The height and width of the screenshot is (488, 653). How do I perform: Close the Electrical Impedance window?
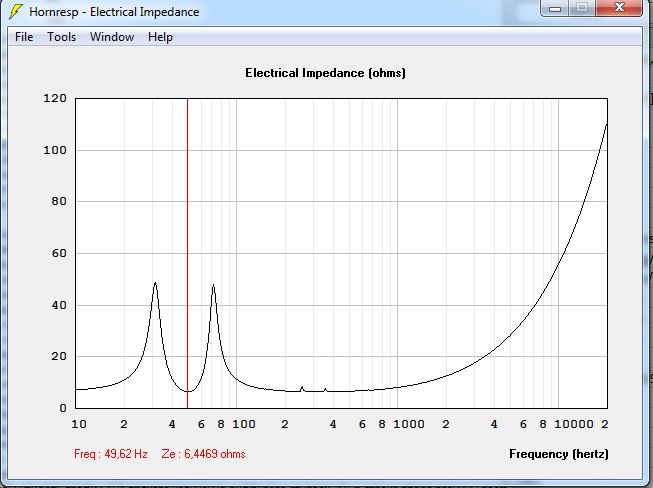tap(619, 8)
